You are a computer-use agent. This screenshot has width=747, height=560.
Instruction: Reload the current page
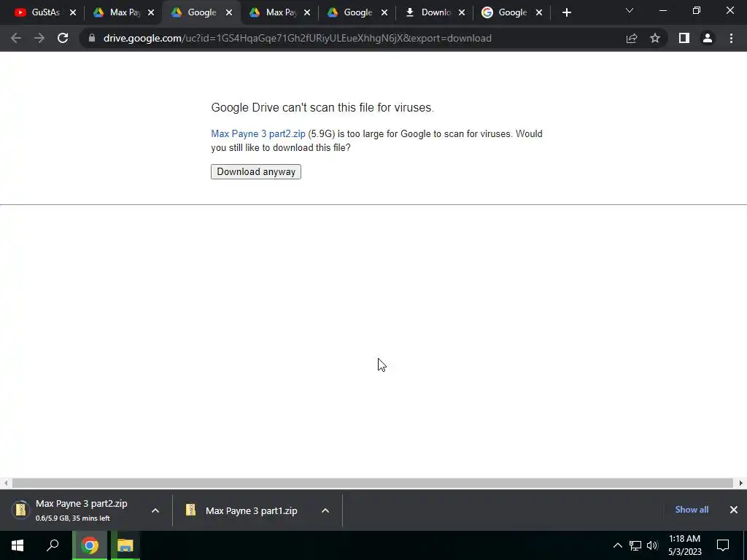(x=63, y=38)
